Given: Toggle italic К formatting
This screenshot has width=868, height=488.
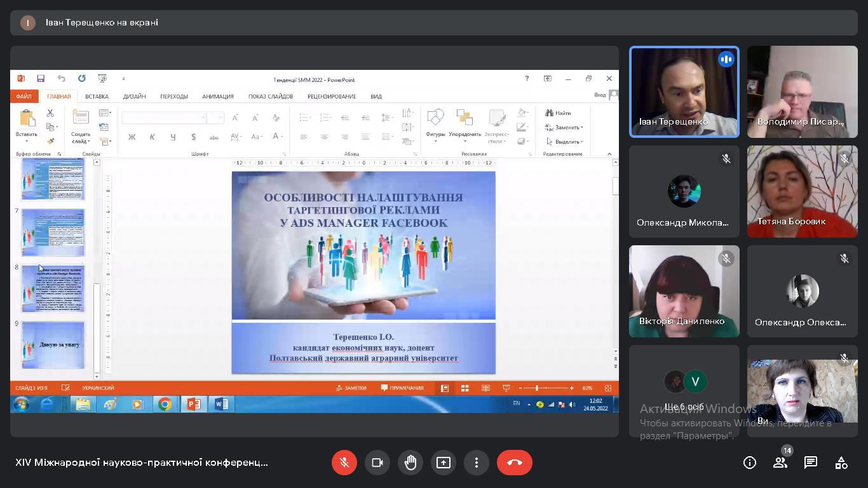Looking at the screenshot, I should point(153,137).
